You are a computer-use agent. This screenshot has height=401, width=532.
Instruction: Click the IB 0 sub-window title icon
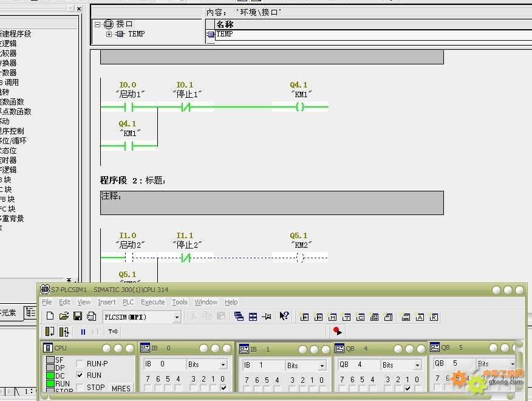pyautogui.click(x=145, y=348)
